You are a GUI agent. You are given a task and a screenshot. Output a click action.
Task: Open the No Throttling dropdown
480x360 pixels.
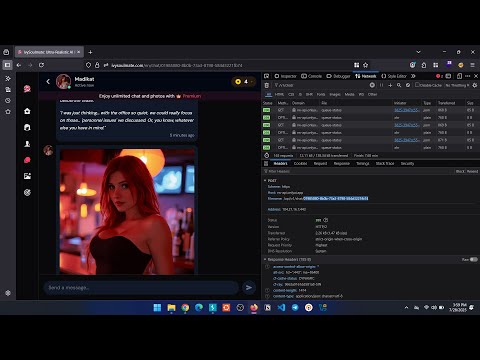(x=457, y=85)
